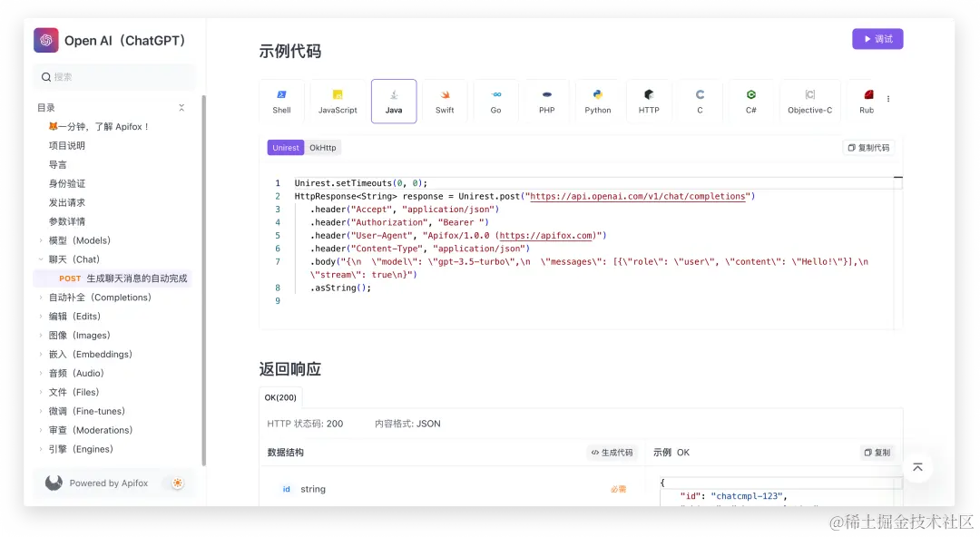This screenshot has width=980, height=537.
Task: Switch to the Unirest code variant
Action: click(x=286, y=148)
